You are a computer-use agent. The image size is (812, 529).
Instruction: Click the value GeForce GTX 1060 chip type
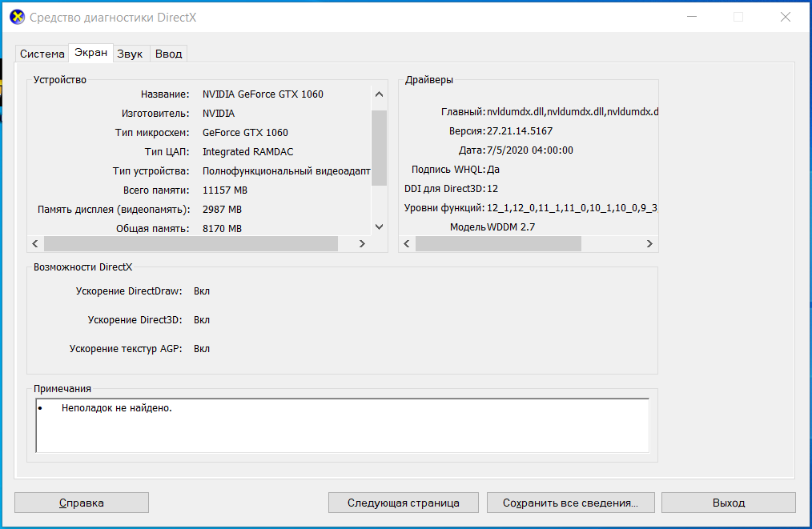(245, 133)
